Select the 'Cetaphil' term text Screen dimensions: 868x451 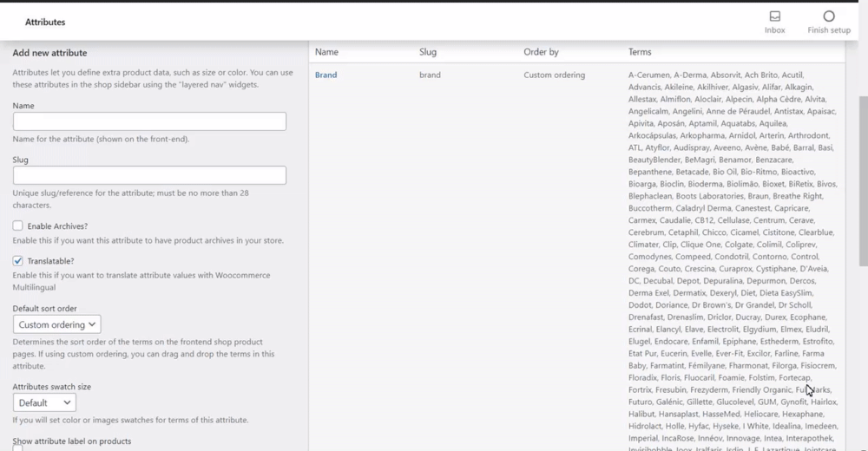click(x=683, y=232)
